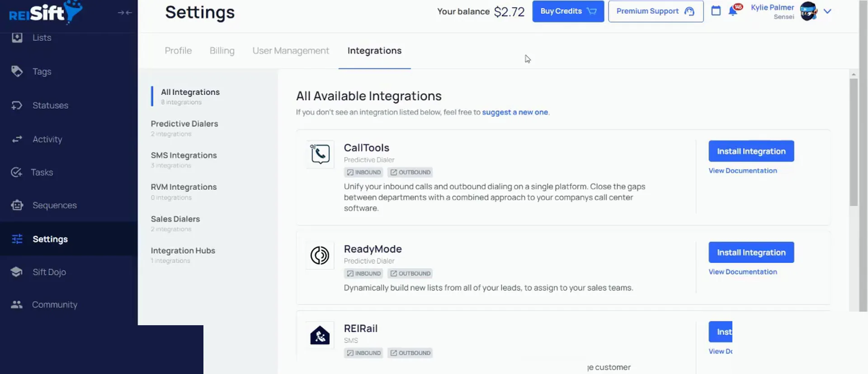
Task: Filter by SMS Integrations
Action: (x=184, y=160)
